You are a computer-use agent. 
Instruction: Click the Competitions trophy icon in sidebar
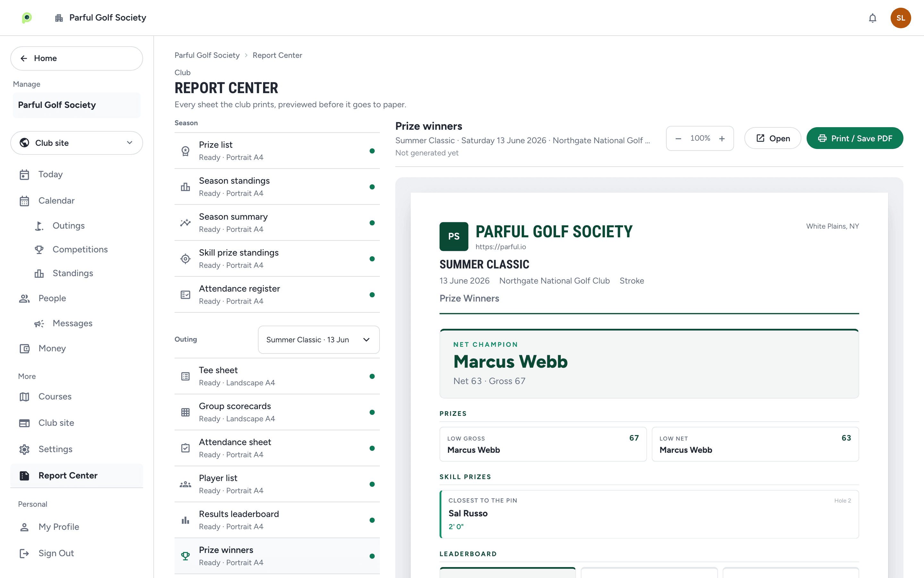(39, 250)
